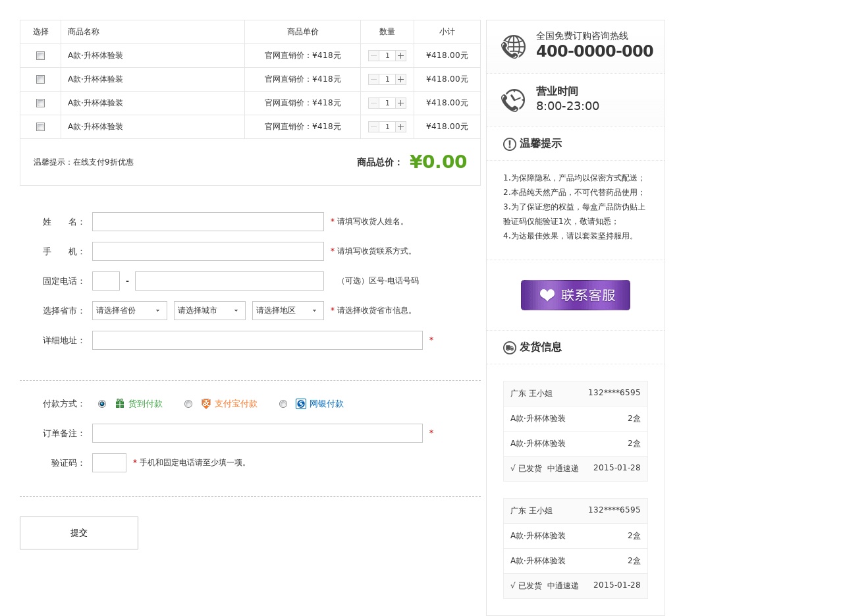Click the 选择 column header
843x616 pixels.
click(41, 32)
